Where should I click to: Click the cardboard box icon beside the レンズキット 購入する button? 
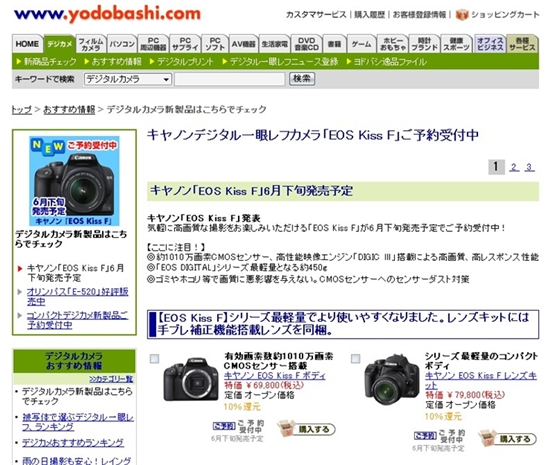point(488,438)
